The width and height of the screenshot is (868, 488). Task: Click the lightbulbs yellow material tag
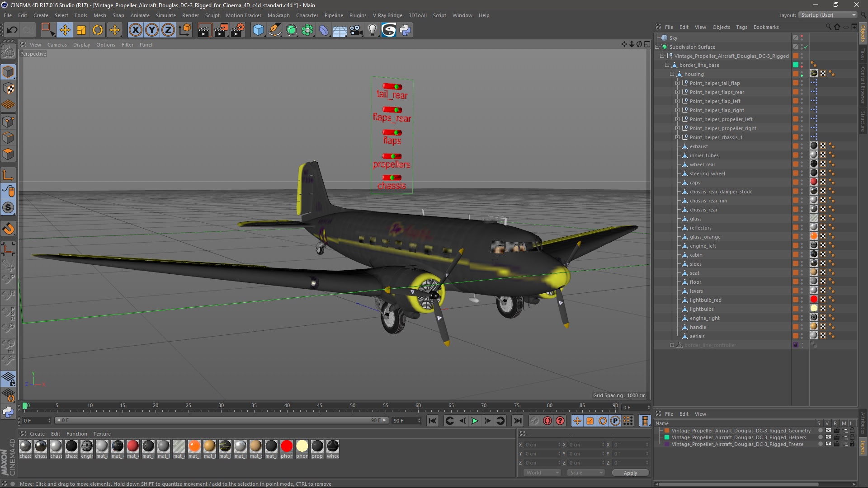point(814,309)
